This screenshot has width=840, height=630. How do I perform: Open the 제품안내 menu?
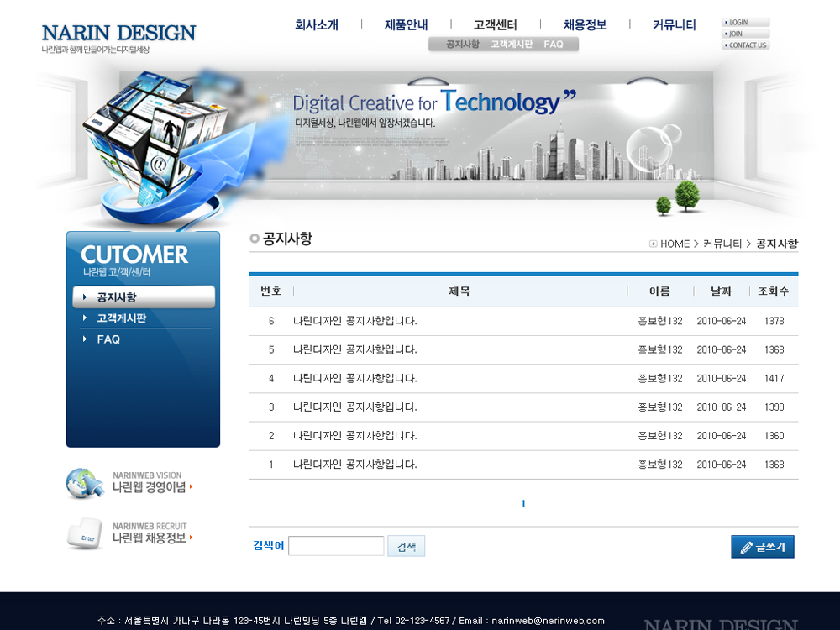click(406, 25)
